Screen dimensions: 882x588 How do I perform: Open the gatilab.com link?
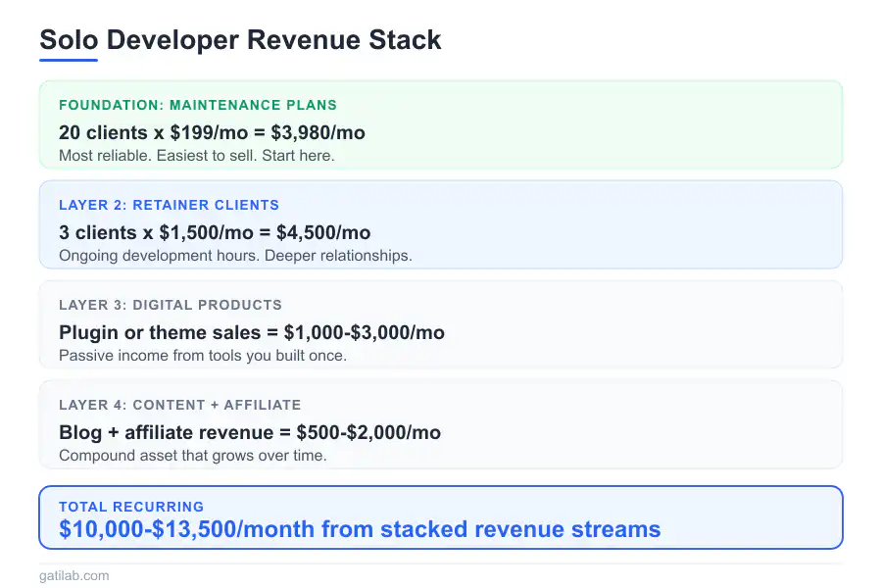[73, 575]
